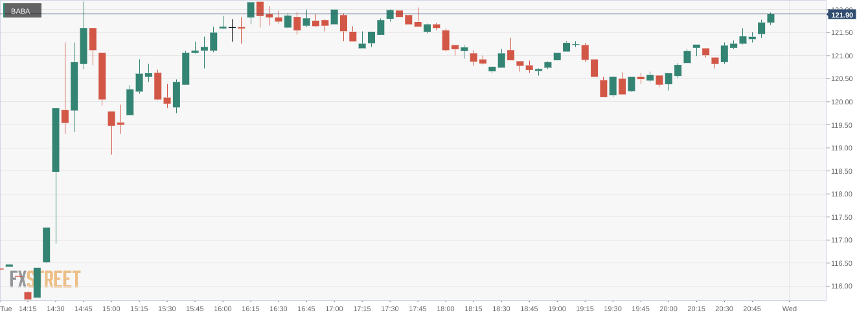The height and width of the screenshot is (317, 868).
Task: Click the 17:15 time axis label
Action: pyautogui.click(x=362, y=309)
